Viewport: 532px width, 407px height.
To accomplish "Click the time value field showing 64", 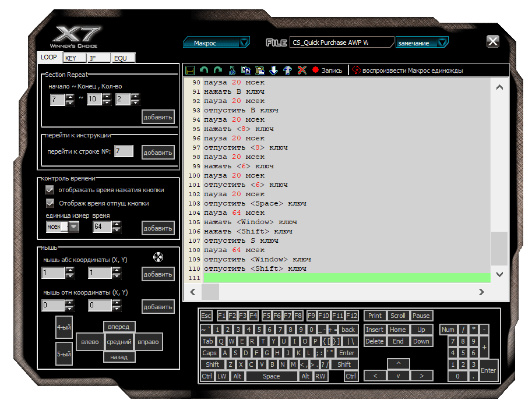I will [x=102, y=226].
